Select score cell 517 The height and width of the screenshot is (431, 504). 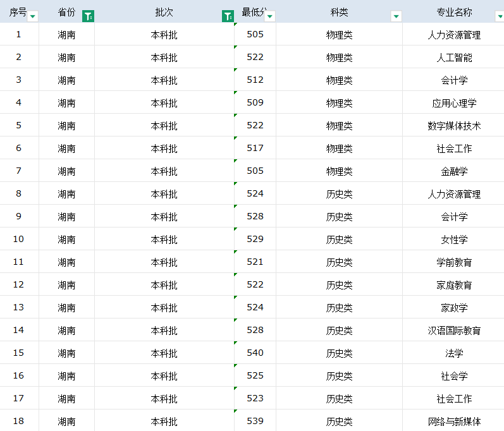(x=255, y=148)
